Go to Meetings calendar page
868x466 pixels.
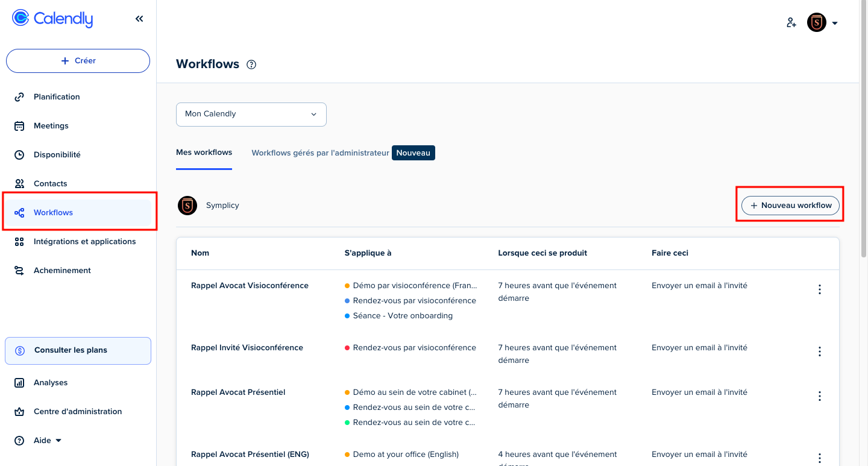pos(51,126)
